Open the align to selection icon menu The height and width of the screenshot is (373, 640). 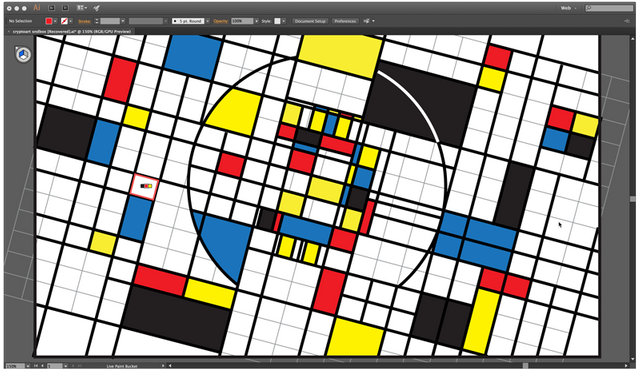click(x=369, y=21)
